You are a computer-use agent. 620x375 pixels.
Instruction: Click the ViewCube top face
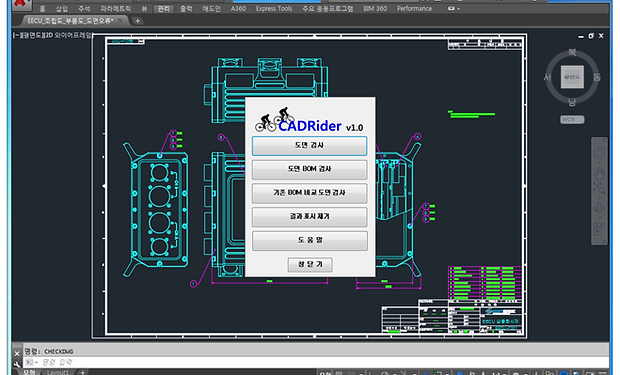572,77
